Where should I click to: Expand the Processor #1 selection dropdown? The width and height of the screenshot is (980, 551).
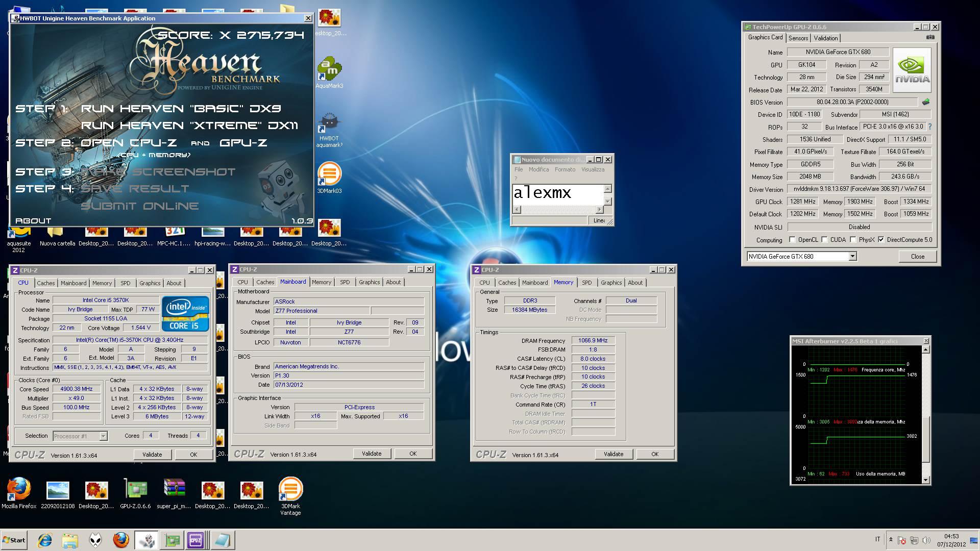[103, 436]
